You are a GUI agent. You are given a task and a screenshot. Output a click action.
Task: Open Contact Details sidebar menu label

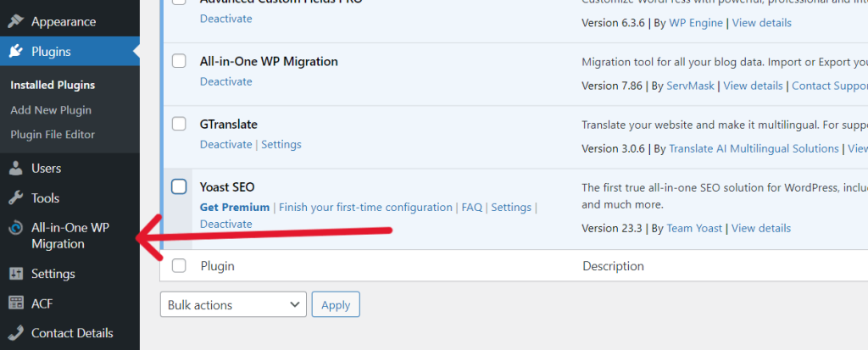point(72,333)
